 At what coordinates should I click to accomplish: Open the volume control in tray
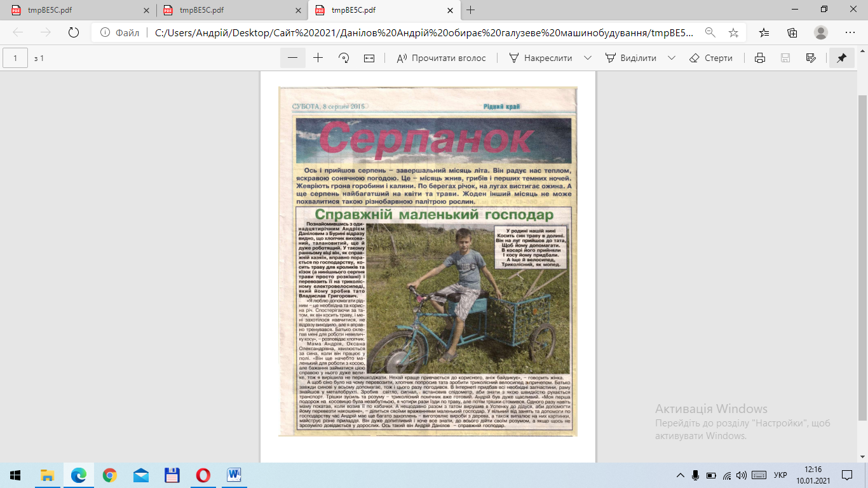[x=742, y=475]
